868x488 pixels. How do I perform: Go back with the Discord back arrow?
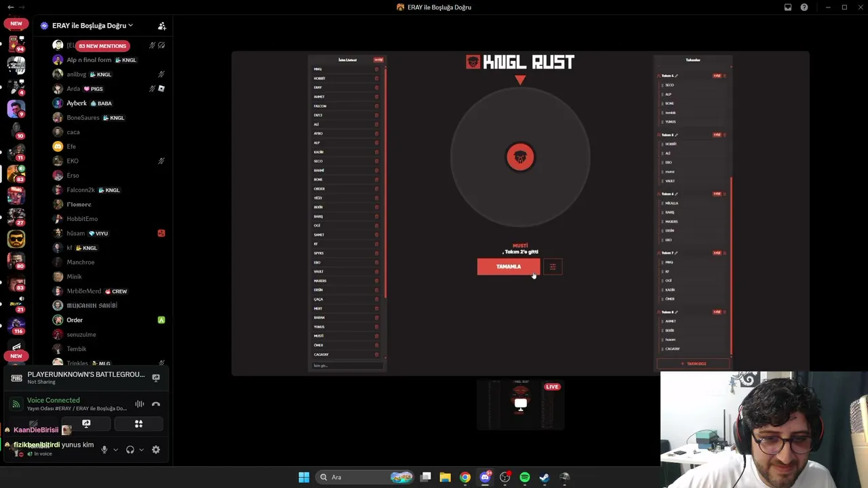[x=10, y=7]
